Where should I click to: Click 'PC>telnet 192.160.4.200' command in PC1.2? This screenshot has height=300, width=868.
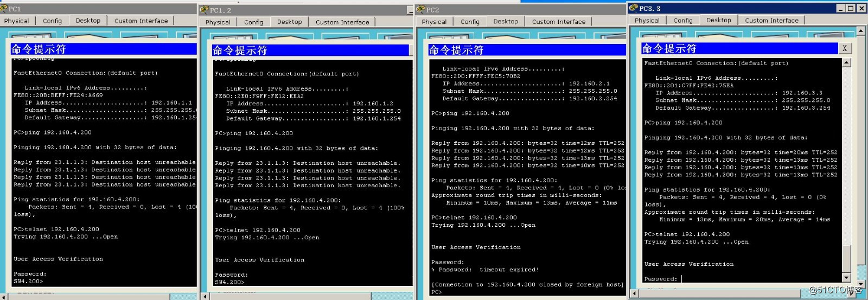pos(258,230)
